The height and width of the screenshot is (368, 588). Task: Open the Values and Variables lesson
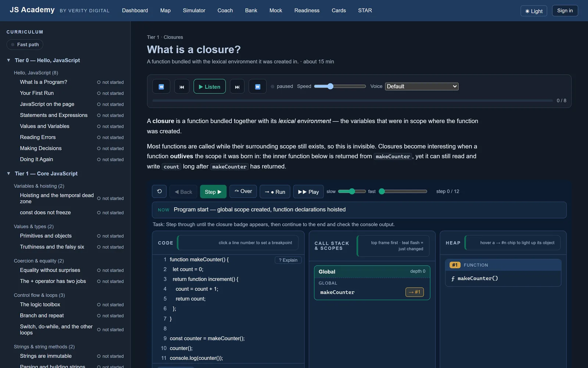[x=44, y=126]
